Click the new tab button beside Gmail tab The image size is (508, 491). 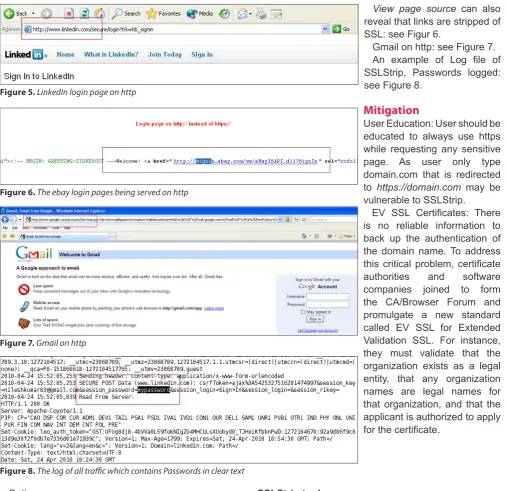click(x=113, y=236)
